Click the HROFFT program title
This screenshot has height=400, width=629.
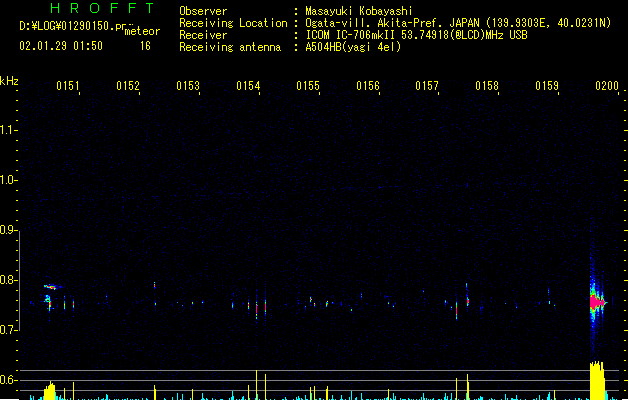(x=102, y=8)
